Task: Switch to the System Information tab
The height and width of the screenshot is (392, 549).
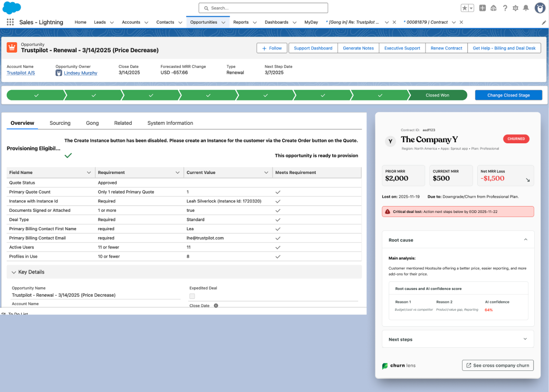Action: click(170, 123)
